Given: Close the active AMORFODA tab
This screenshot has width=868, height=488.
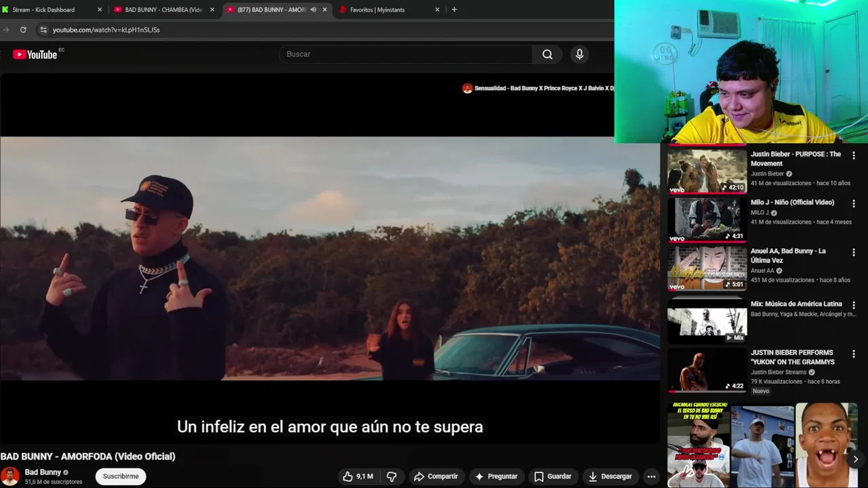Looking at the screenshot, I should point(325,9).
